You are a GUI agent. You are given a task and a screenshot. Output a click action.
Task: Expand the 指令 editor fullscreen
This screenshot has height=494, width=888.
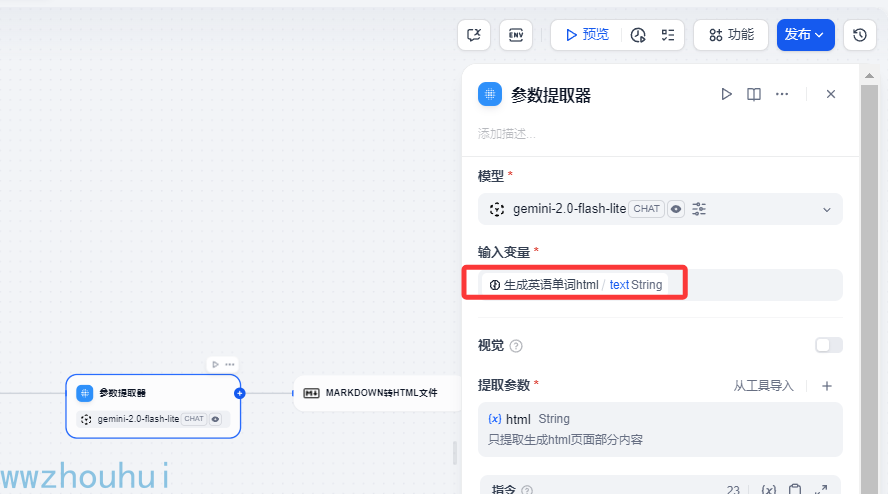point(821,489)
